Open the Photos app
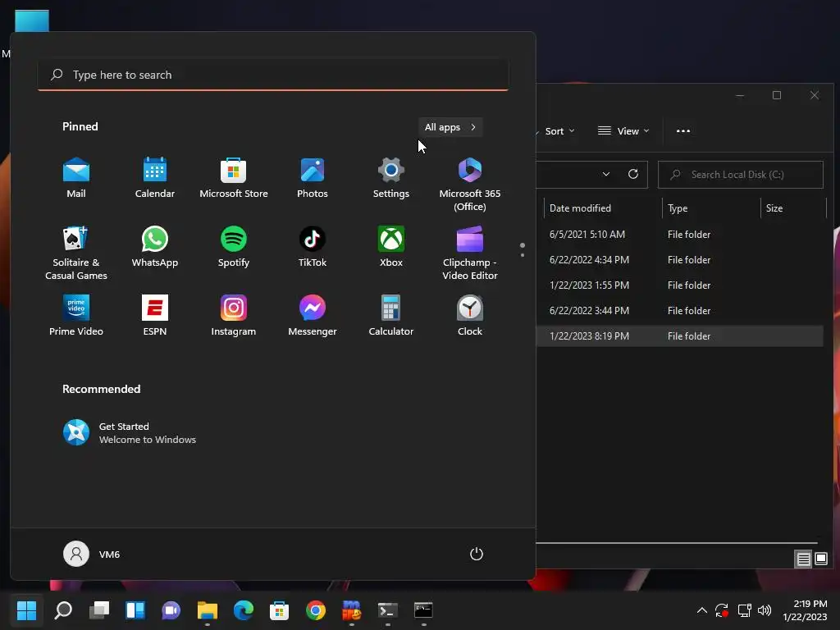Viewport: 840px width, 630px height. 313,178
